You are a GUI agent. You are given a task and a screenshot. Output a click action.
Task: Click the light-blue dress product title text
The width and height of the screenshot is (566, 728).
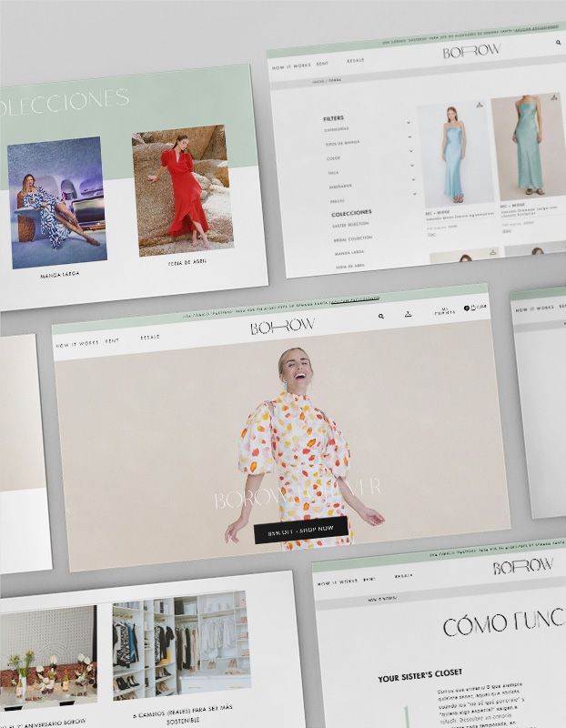(460, 216)
